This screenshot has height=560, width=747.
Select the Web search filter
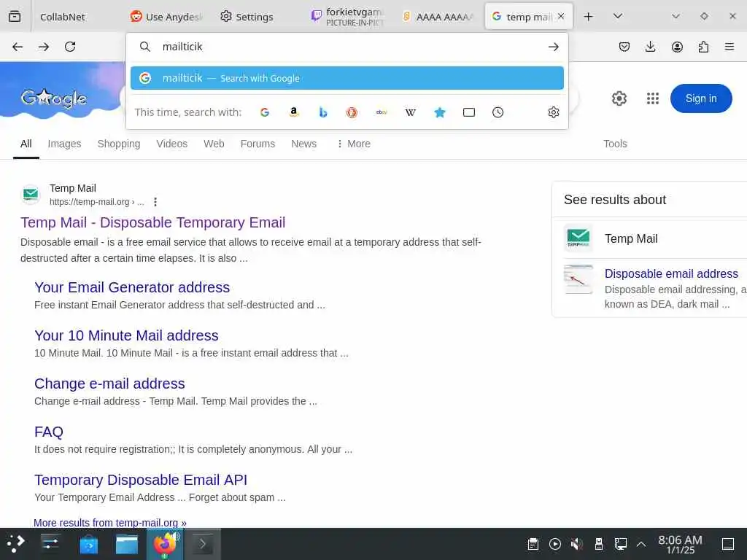coord(214,144)
